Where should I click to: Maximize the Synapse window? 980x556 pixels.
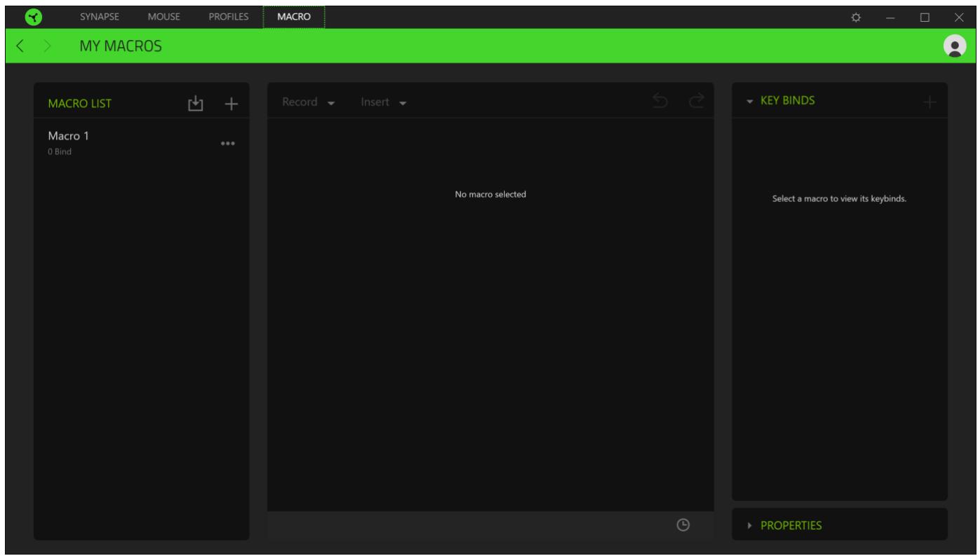point(925,17)
